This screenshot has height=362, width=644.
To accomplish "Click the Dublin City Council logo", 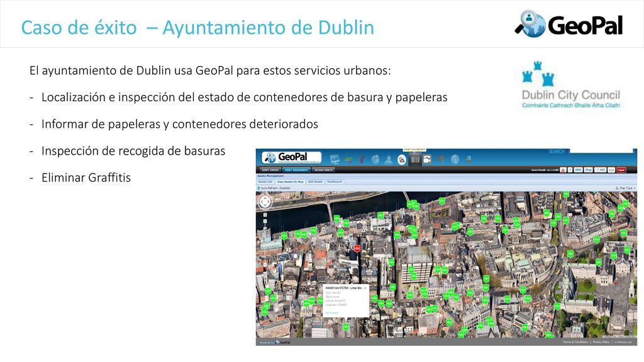I will [571, 85].
